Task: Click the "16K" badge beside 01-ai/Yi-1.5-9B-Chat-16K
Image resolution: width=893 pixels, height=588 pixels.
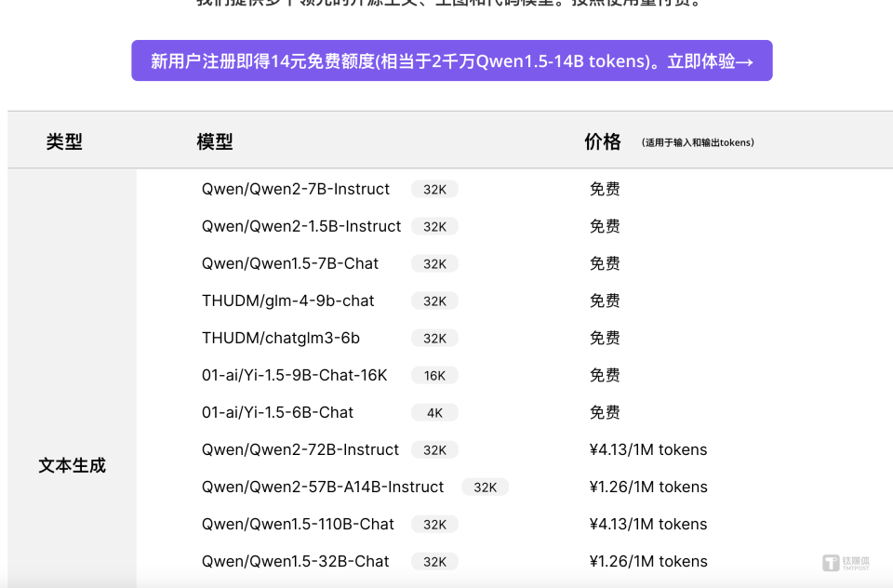Action: 434,375
